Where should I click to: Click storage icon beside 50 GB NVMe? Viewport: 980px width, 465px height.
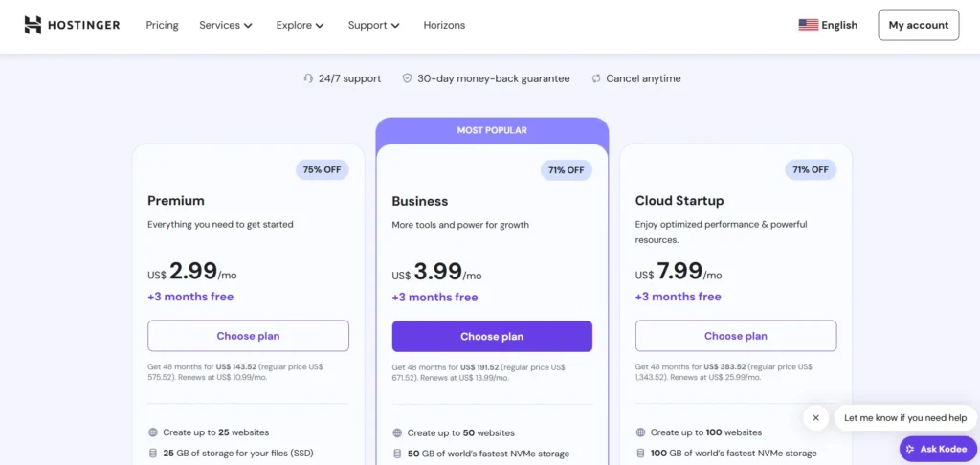[397, 454]
